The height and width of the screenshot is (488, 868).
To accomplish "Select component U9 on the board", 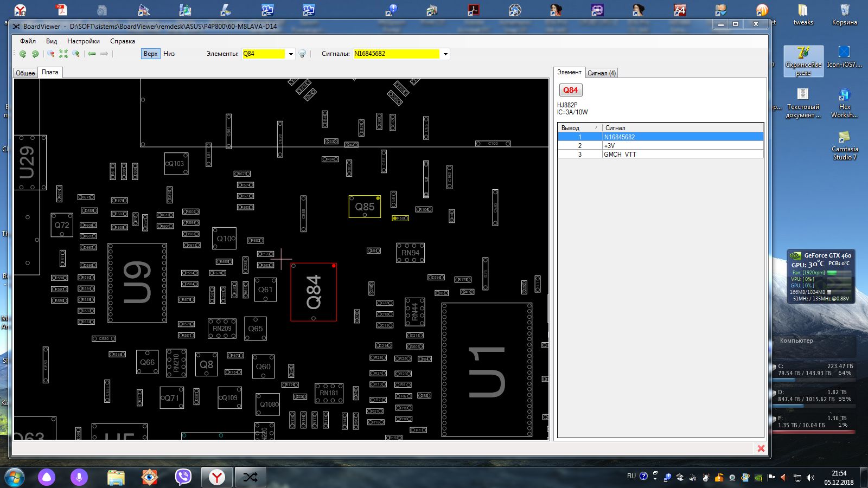I will click(137, 282).
